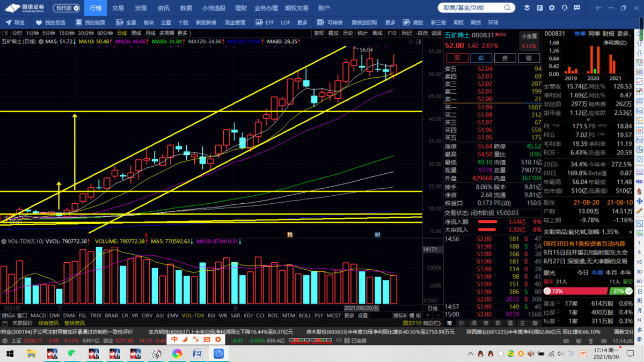Screen dimensions: 644x362
Task: Expand 关联商品 氢化铽 row arrow
Action: click(630, 232)
